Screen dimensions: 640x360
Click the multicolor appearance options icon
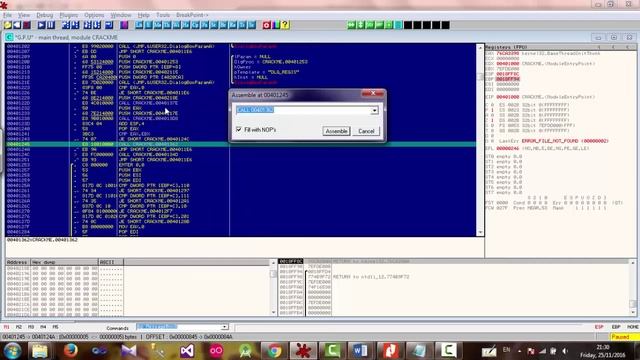(x=276, y=25)
